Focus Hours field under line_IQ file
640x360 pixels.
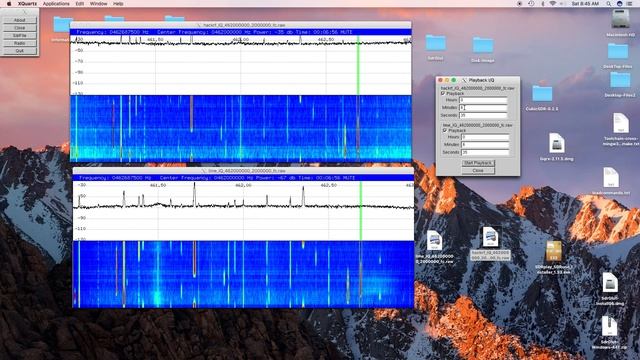click(485, 137)
